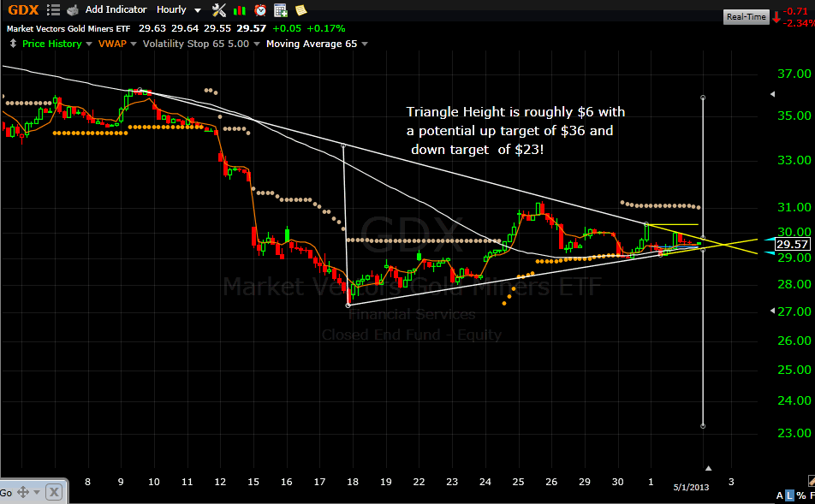Viewport: 815px width, 504px height.
Task: Open the Moving Average 65 dropdown arrow
Action: (365, 44)
